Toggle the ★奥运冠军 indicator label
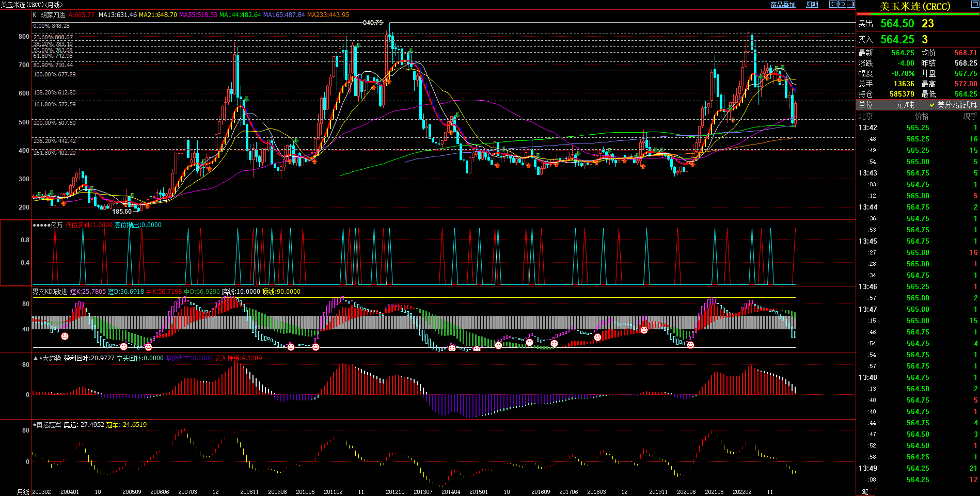 click(x=48, y=425)
